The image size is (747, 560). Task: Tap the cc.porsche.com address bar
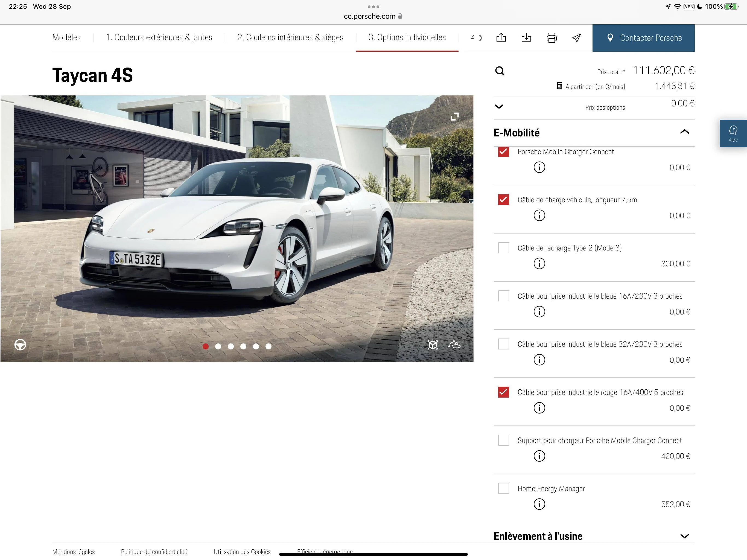[x=373, y=16]
